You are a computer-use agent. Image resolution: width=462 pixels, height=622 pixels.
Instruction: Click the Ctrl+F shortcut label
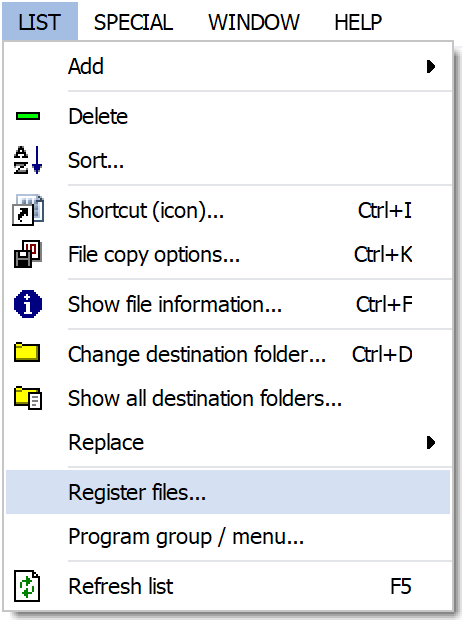tap(384, 304)
